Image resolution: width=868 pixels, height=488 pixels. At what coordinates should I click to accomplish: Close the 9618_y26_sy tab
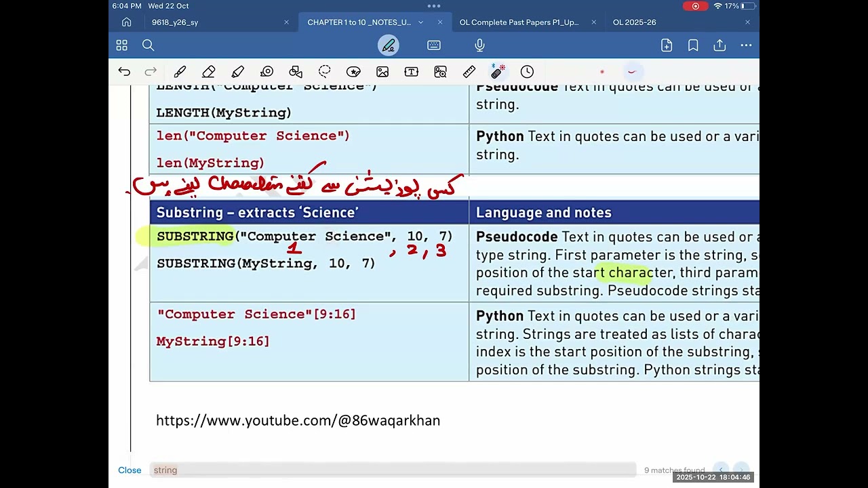click(x=286, y=22)
